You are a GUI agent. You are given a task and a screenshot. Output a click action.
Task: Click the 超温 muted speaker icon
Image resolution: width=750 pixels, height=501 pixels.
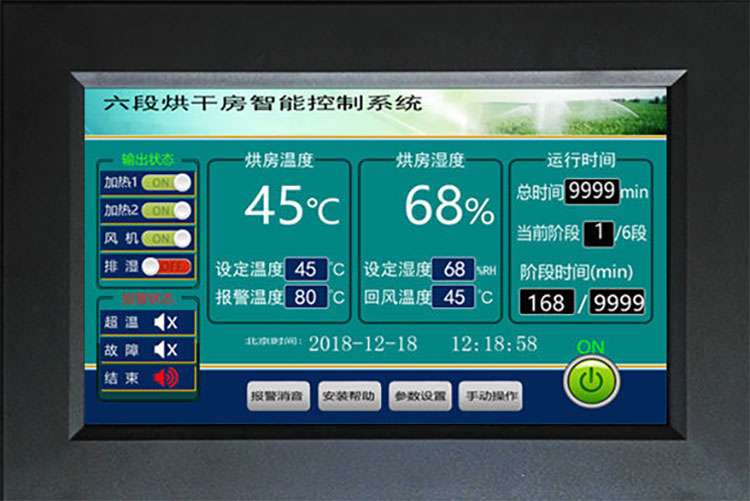click(x=164, y=322)
